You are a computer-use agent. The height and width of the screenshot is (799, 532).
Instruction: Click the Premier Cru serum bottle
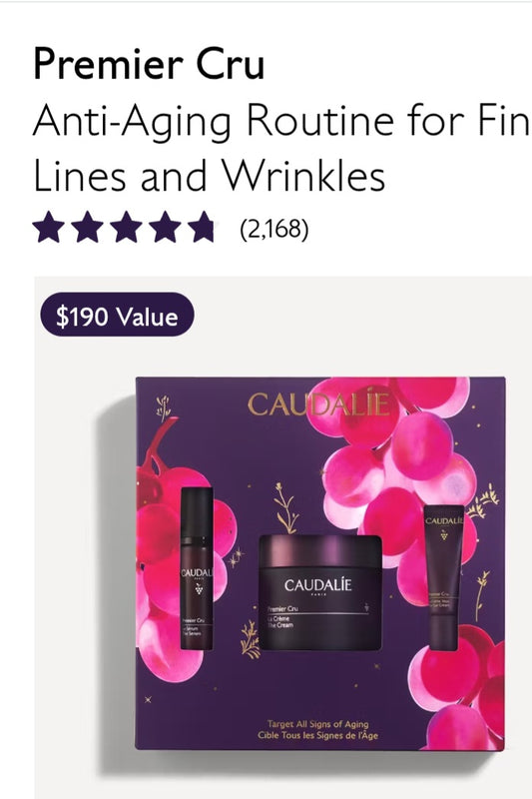197,568
